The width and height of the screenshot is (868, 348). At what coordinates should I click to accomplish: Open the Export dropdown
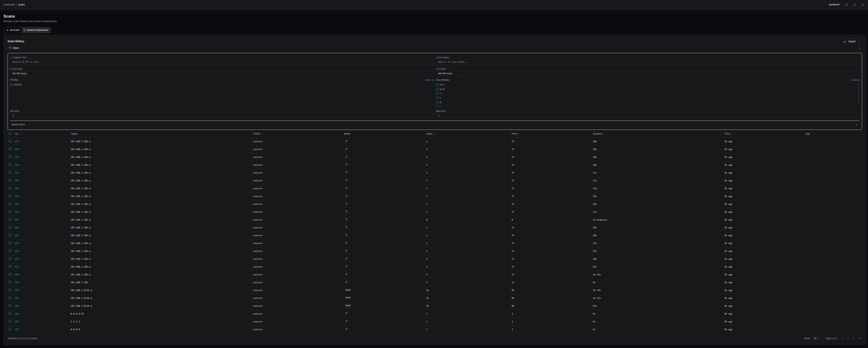851,42
